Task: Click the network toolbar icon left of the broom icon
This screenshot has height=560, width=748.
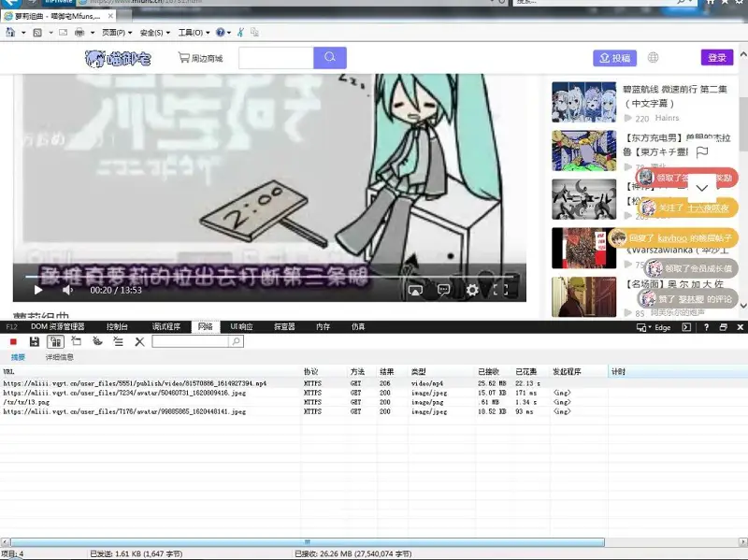Action: 77,341
